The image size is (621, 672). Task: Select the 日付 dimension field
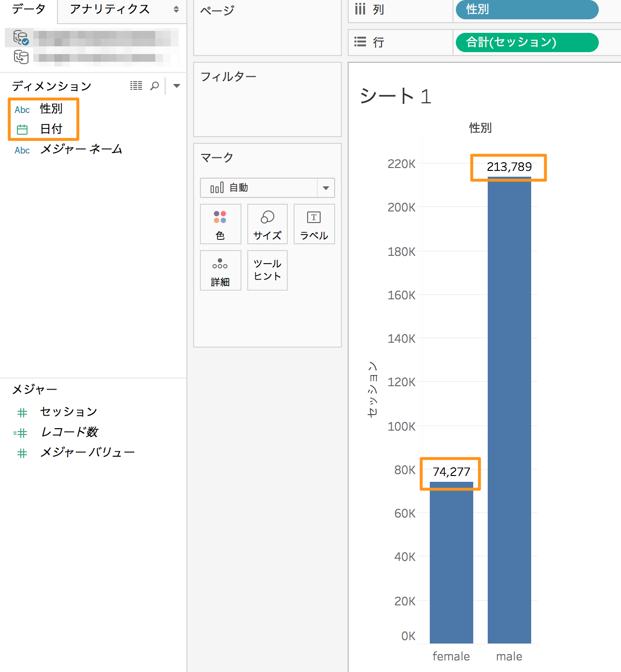click(x=51, y=129)
